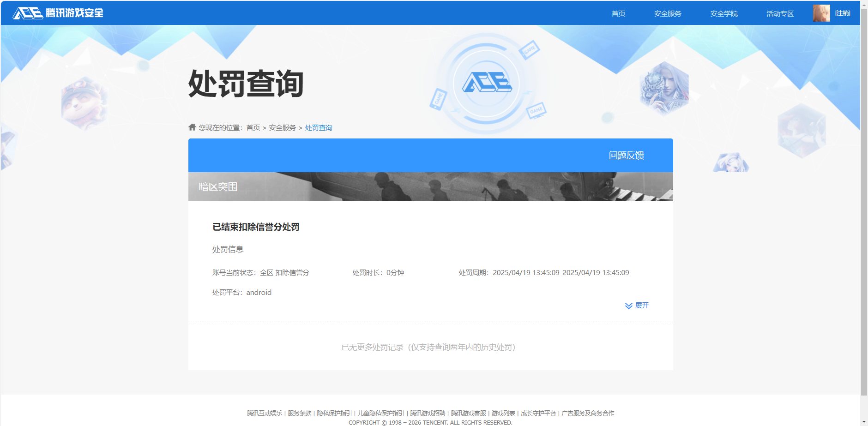Click 安全服务 in the breadcrumb trail

pyautogui.click(x=282, y=127)
